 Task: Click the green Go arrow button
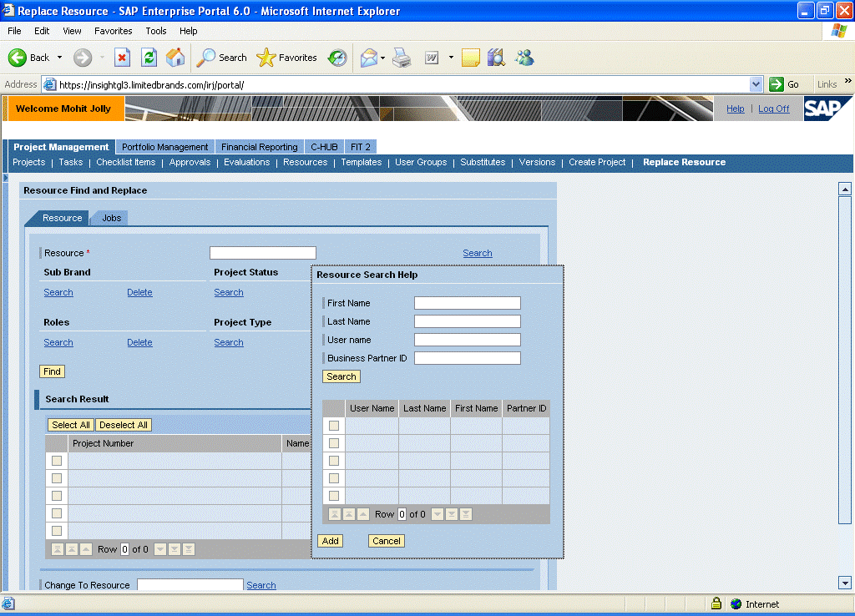coord(776,84)
